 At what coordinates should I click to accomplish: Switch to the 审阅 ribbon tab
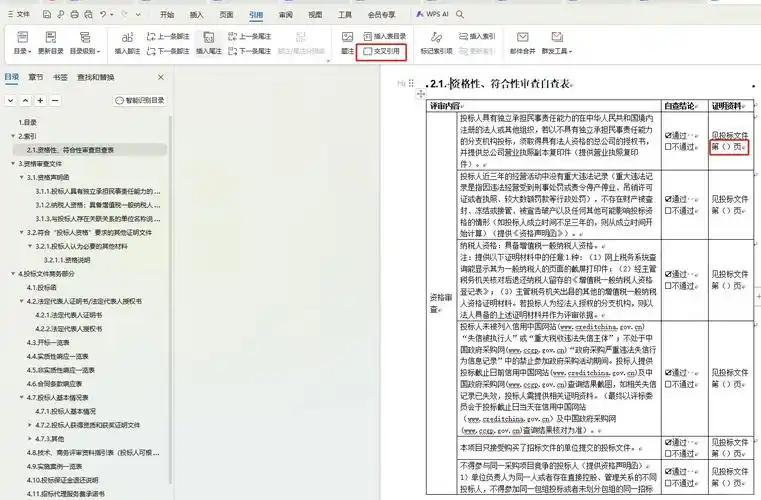point(286,15)
